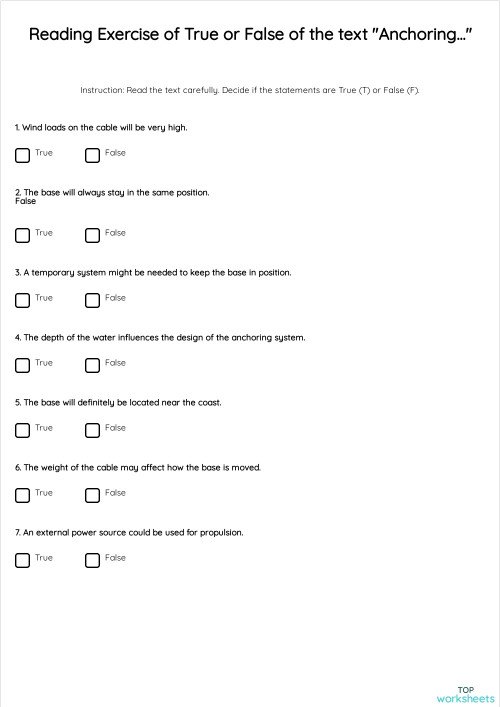Check True for question 1 about wind loads
Viewport: 500px width, 707px height.
tap(22, 156)
